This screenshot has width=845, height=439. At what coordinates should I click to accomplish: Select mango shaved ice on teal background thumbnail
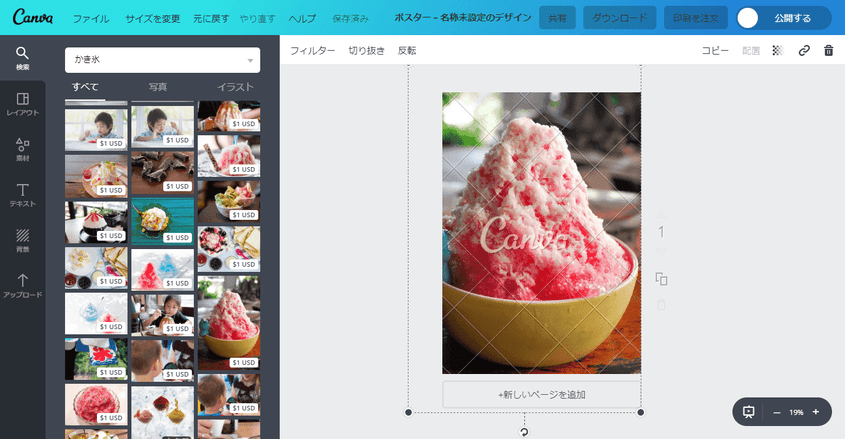162,221
